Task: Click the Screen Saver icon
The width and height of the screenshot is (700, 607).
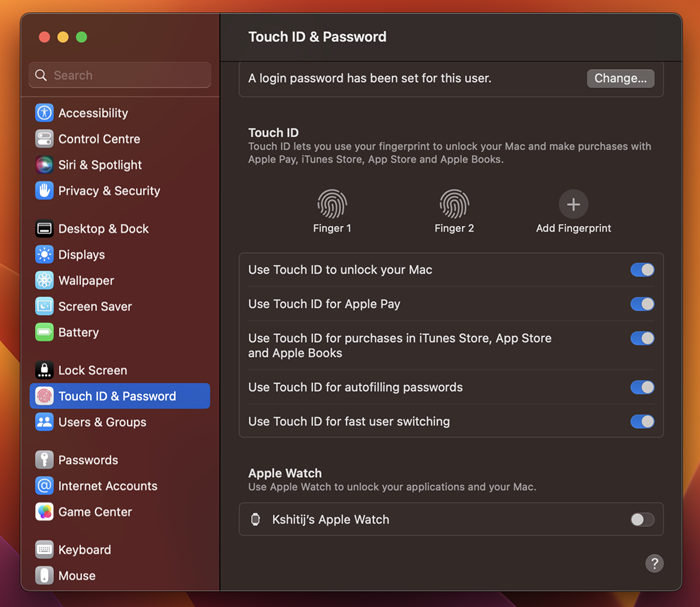Action: coord(44,306)
